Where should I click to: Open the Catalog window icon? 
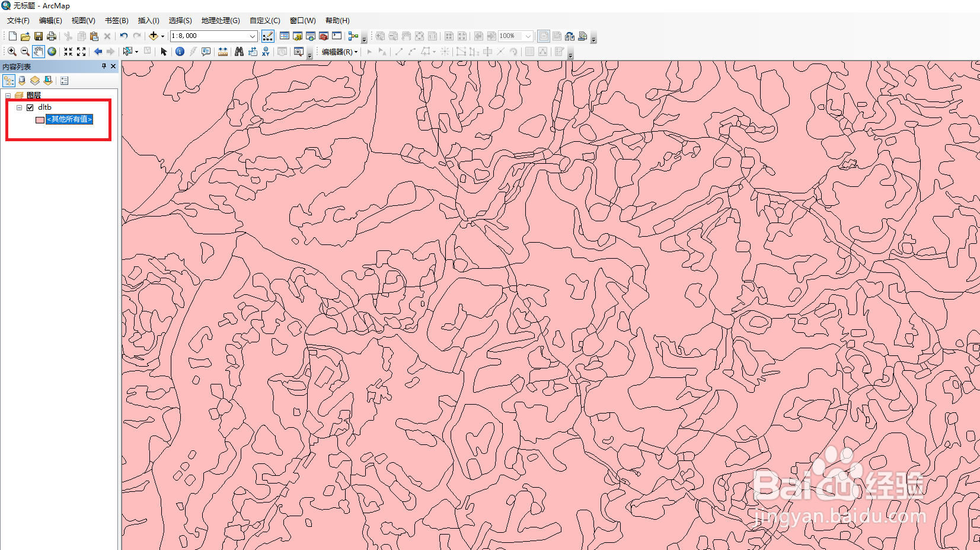[x=298, y=36]
